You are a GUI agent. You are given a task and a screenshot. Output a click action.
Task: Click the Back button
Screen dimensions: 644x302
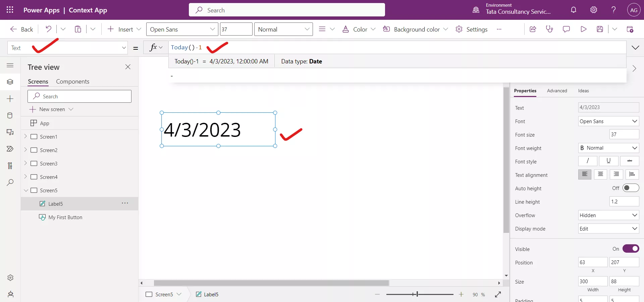click(21, 29)
